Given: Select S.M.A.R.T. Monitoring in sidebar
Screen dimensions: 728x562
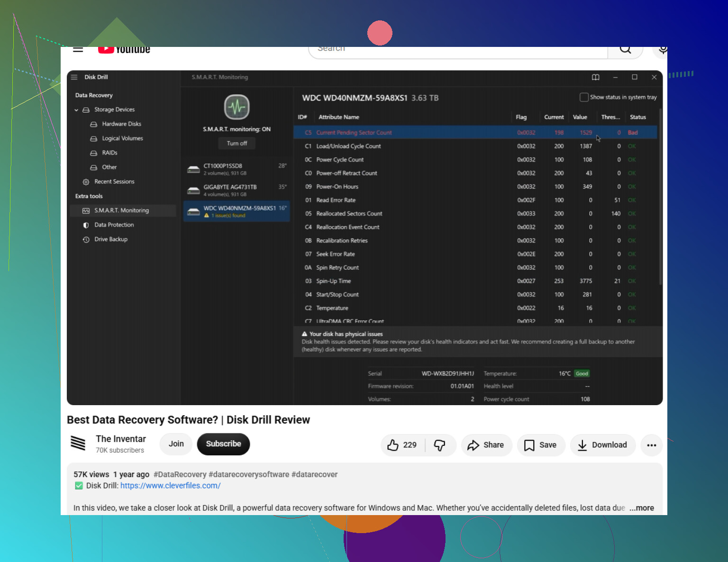Looking at the screenshot, I should point(123,210).
